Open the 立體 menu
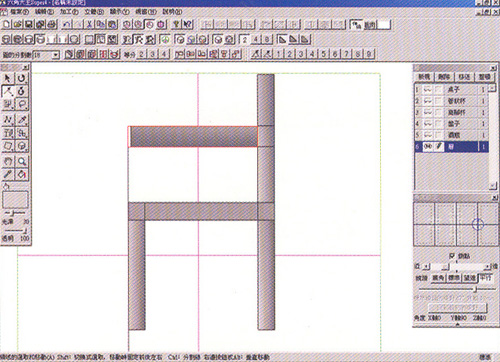The width and height of the screenshot is (500, 362). point(94,12)
